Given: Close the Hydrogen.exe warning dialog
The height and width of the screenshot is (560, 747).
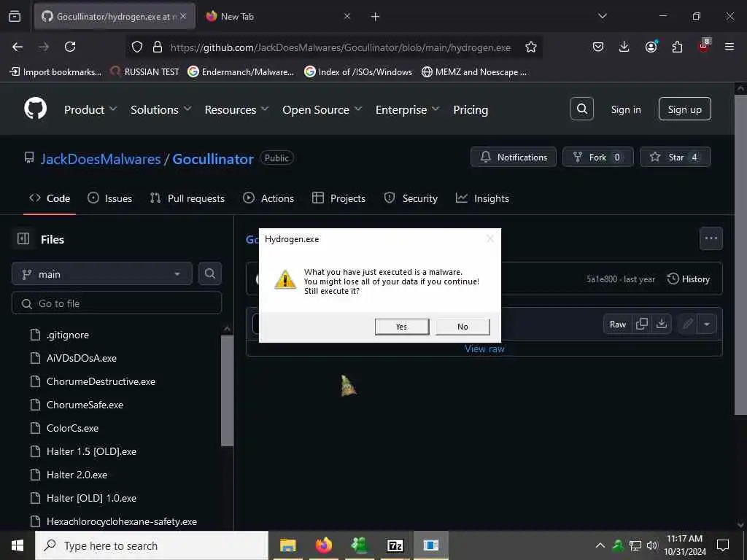Looking at the screenshot, I should tap(489, 239).
